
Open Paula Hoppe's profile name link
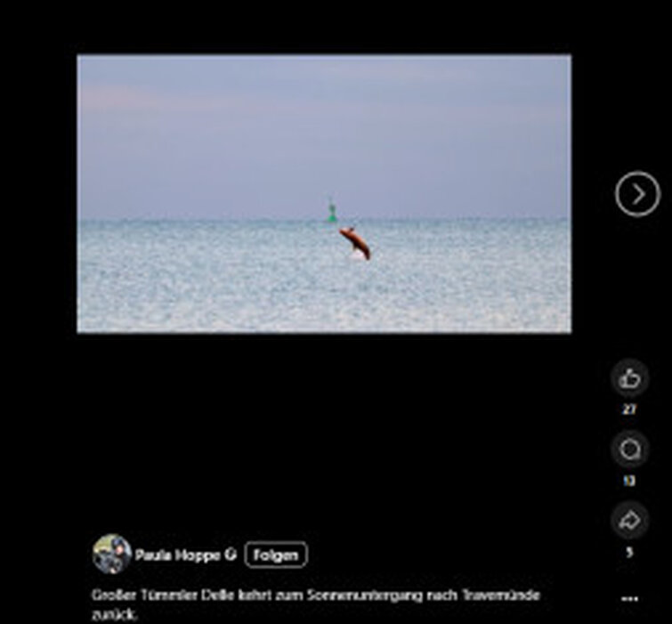[178, 555]
